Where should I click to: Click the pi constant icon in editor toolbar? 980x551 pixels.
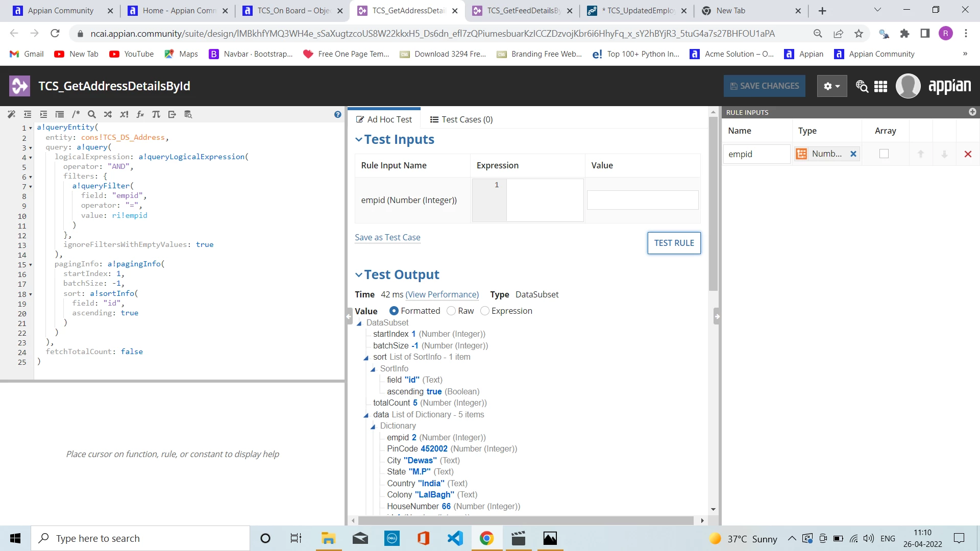point(156,114)
